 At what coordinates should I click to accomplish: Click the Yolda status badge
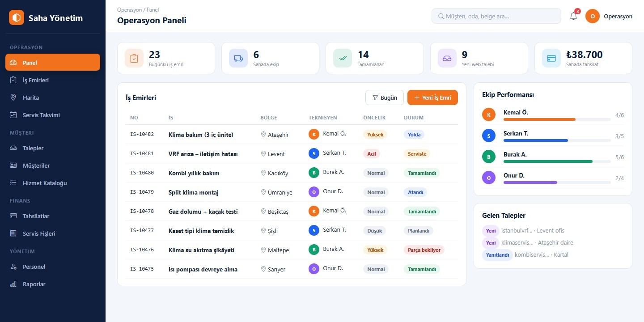tap(414, 135)
